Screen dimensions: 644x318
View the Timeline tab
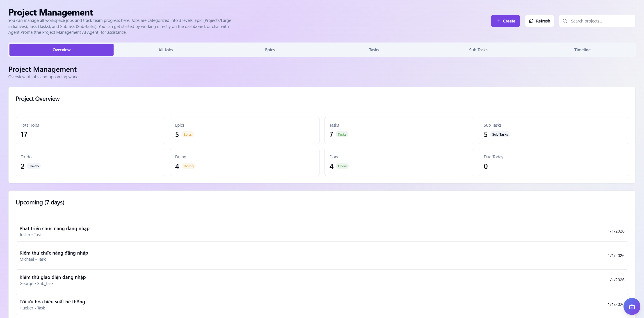click(582, 50)
